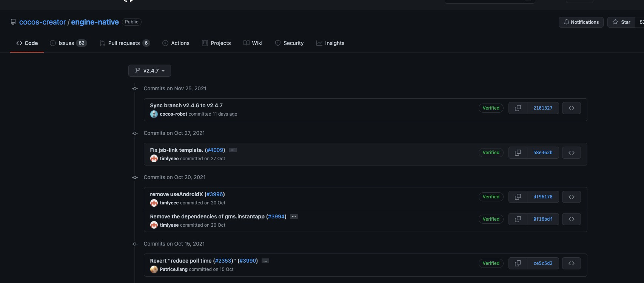This screenshot has width=644, height=283.
Task: Switch to the Issues tab
Action: pyautogui.click(x=68, y=43)
